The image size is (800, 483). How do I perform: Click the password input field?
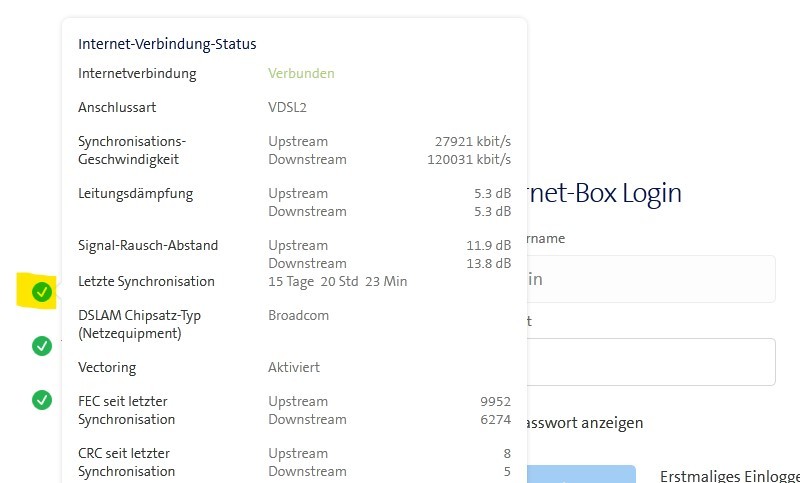click(x=650, y=361)
